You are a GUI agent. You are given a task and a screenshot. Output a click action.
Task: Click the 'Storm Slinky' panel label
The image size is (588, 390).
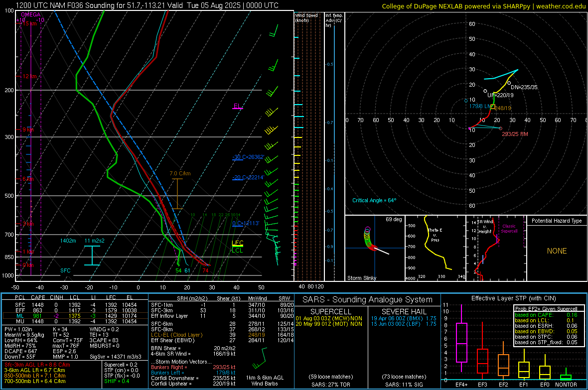point(361,278)
